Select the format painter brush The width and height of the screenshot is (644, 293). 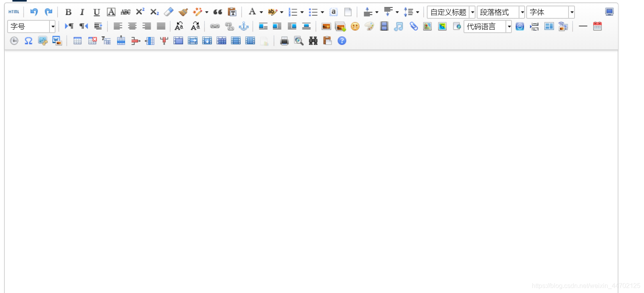click(x=183, y=12)
